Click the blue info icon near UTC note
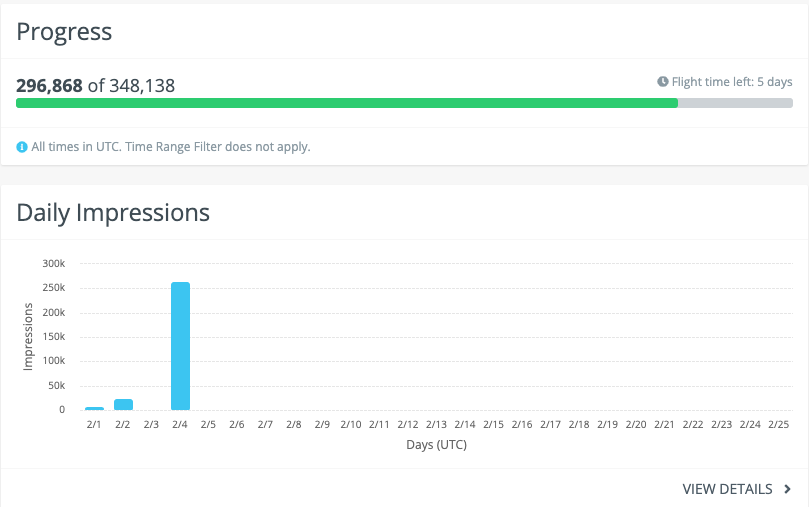The image size is (809, 507). [x=22, y=147]
